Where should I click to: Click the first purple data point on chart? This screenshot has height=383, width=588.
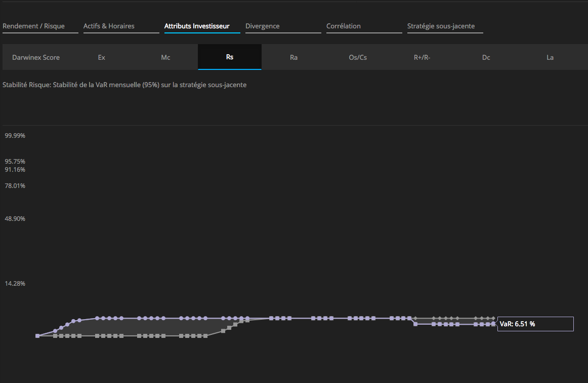pos(37,336)
